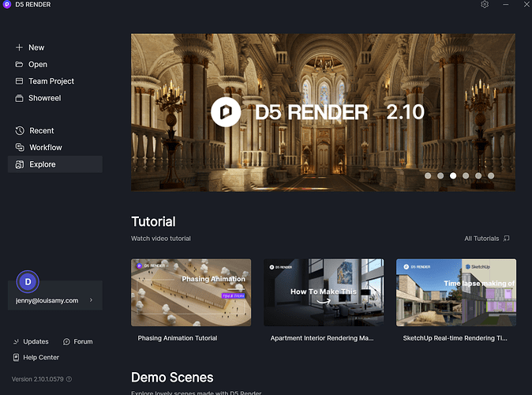Select the sixth banner carousel dot
The height and width of the screenshot is (395, 532).
pyautogui.click(x=491, y=175)
